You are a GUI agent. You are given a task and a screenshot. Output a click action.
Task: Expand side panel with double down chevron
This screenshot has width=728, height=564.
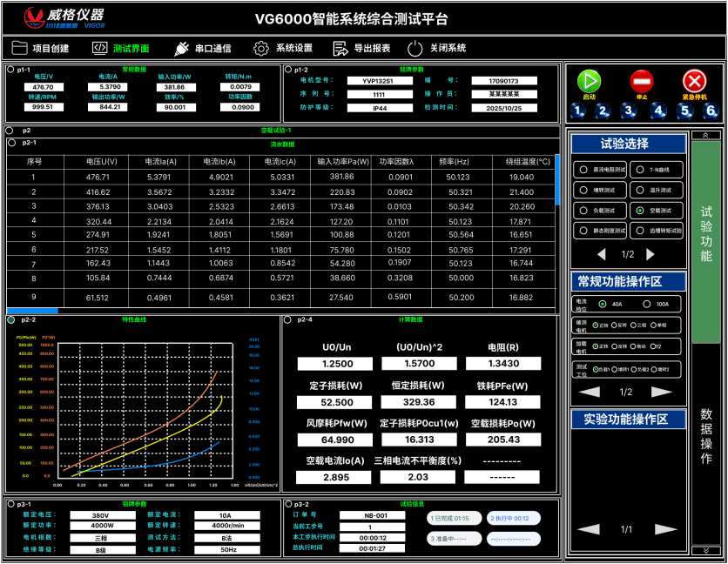(x=705, y=551)
